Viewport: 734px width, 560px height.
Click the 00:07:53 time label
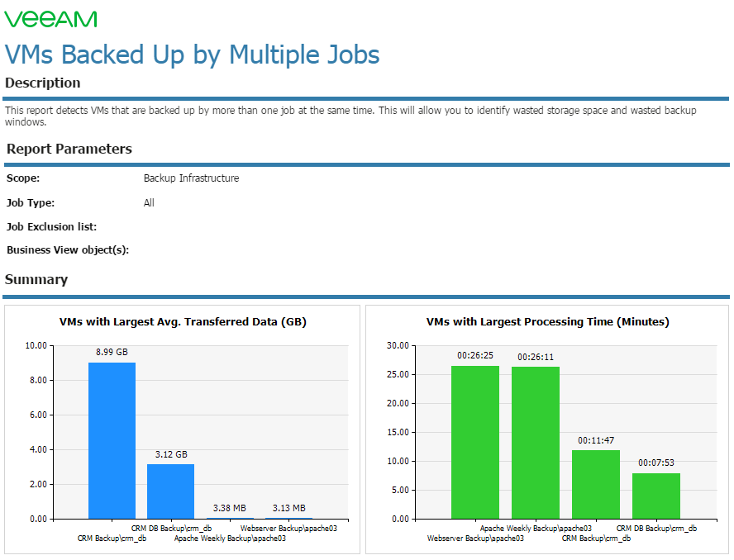(656, 463)
